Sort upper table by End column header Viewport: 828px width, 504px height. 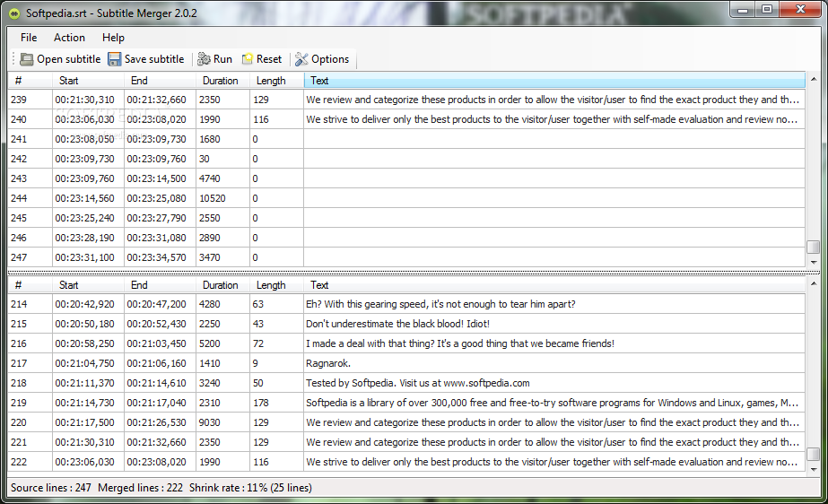point(160,81)
